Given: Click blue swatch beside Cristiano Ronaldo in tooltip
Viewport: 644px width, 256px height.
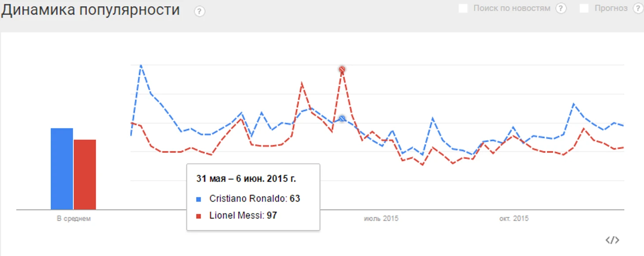Looking at the screenshot, I should pyautogui.click(x=198, y=199).
